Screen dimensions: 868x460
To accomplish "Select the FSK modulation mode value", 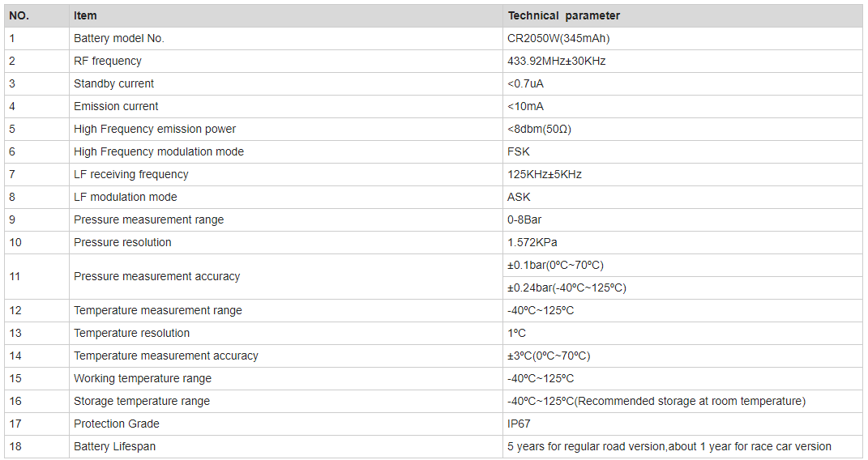I will [519, 151].
